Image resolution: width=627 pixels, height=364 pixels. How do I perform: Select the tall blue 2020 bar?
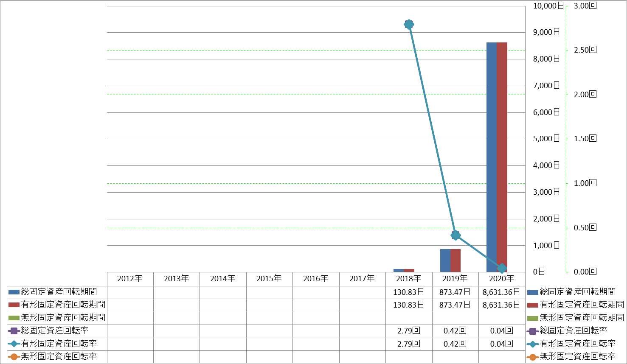point(492,157)
